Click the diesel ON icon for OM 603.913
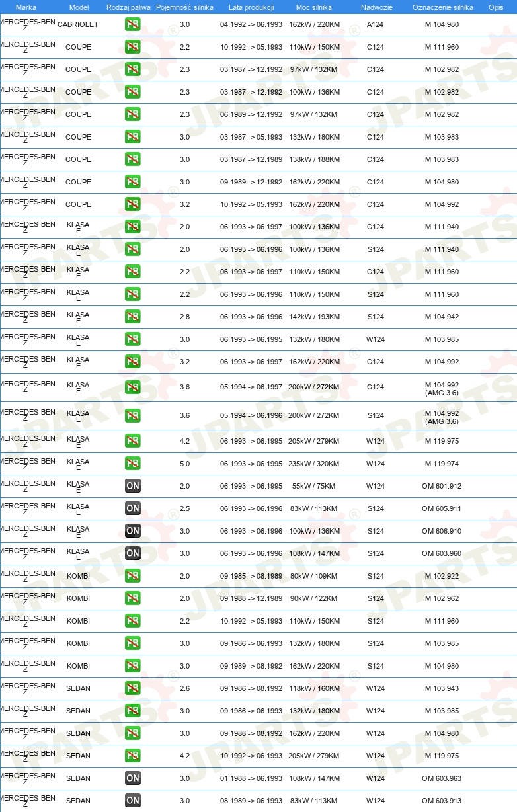 pos(133,801)
